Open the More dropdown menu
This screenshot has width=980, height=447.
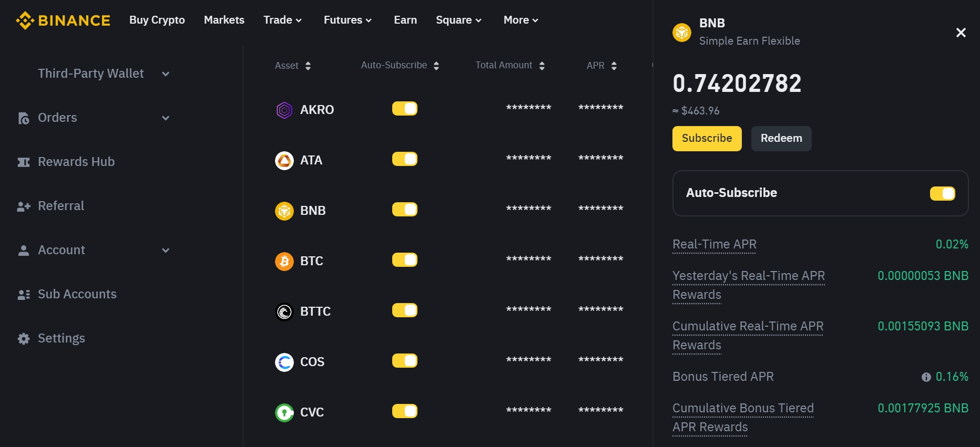520,20
